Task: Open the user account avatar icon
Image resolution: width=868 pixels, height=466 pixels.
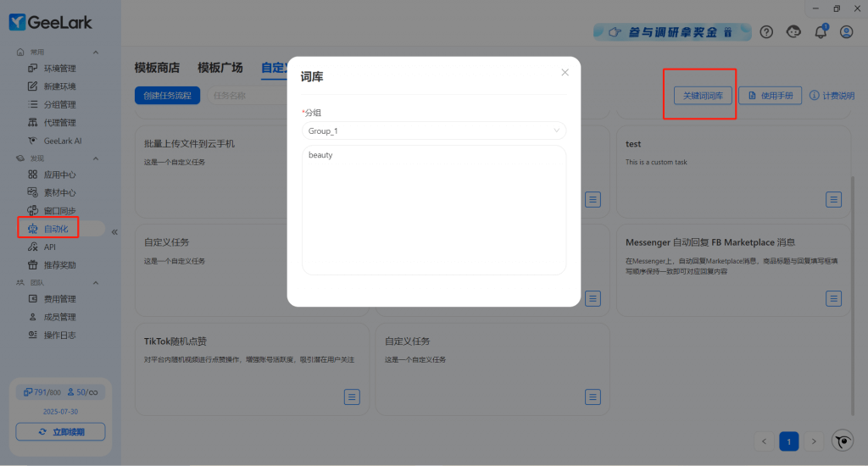Action: [x=846, y=32]
